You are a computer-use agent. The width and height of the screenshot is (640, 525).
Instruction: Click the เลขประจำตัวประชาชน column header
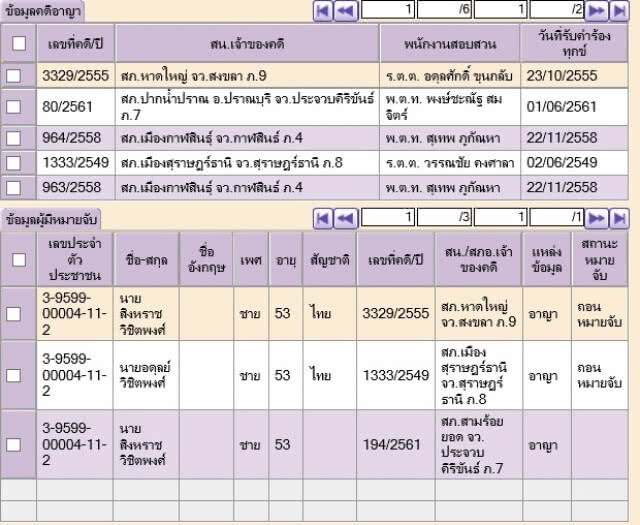point(75,260)
